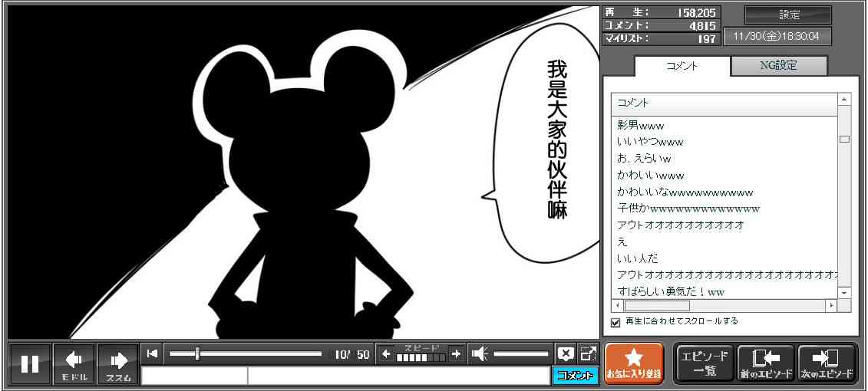Viewport: 868px width, 391px height.
Task: Go to the next episode
Action: point(827,363)
